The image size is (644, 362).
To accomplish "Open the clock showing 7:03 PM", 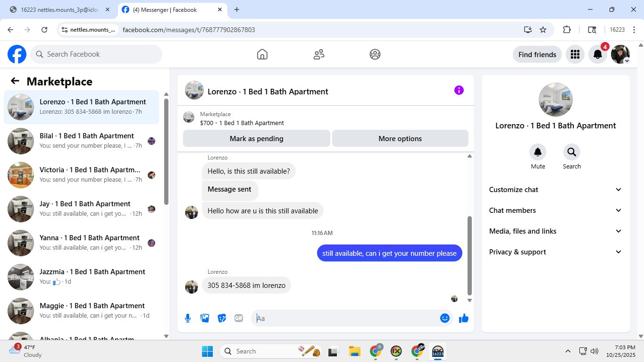I will pos(621,351).
